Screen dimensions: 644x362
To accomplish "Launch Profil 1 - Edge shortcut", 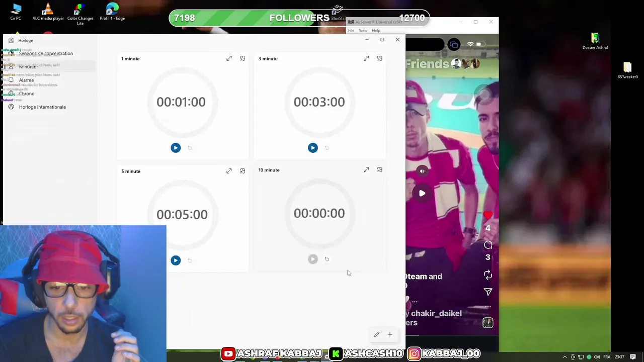I will 112,12.
